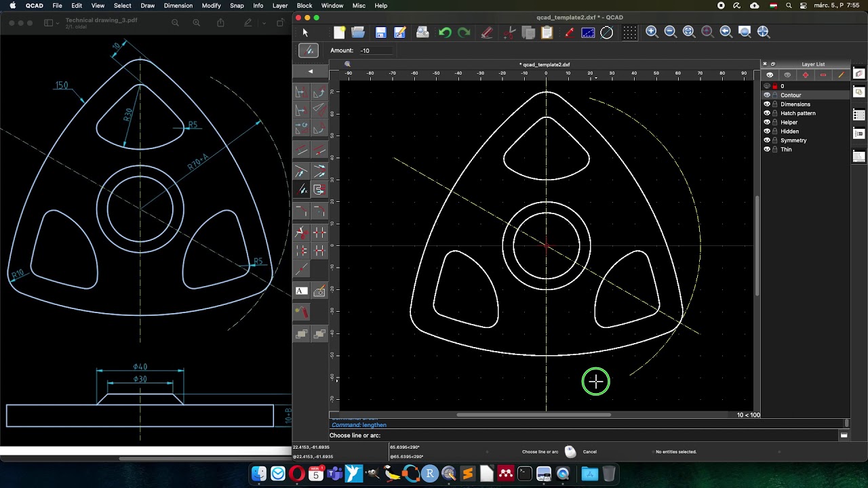Toggle draft mode blue icon
Image resolution: width=868 pixels, height=488 pixels.
588,32
